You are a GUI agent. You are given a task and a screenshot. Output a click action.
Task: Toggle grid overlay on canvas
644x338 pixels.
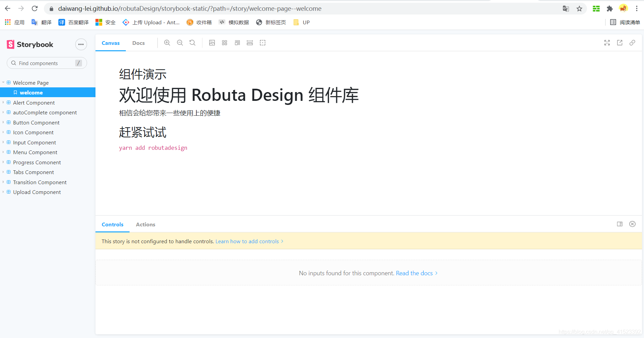[x=225, y=43]
